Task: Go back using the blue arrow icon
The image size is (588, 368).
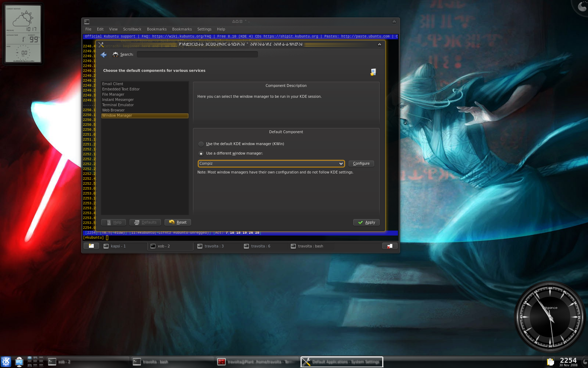Action: pyautogui.click(x=104, y=55)
